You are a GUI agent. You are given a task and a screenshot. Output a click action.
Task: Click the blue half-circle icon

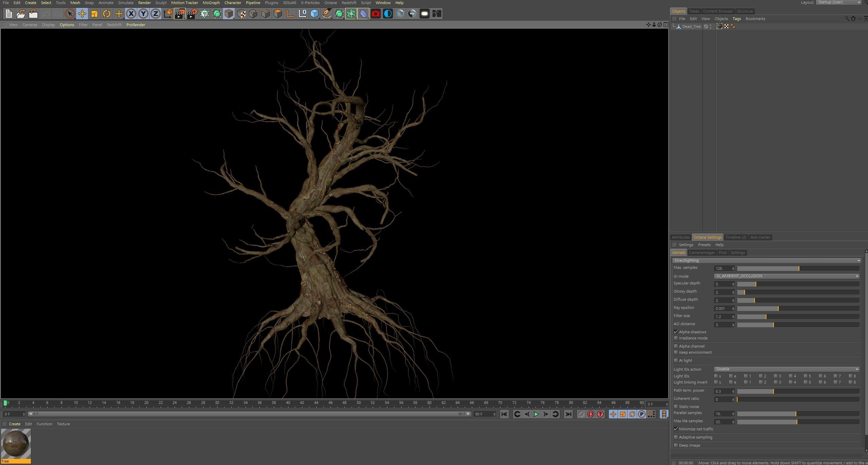[388, 14]
